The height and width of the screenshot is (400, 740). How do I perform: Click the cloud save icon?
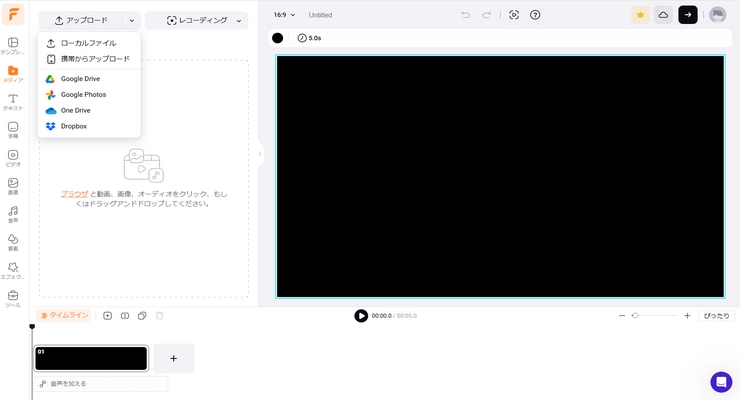point(663,15)
